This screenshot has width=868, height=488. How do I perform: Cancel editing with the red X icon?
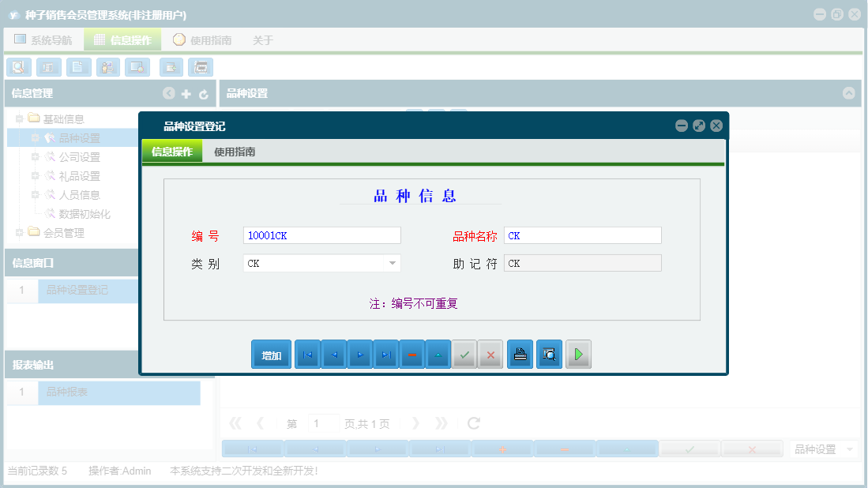(490, 354)
